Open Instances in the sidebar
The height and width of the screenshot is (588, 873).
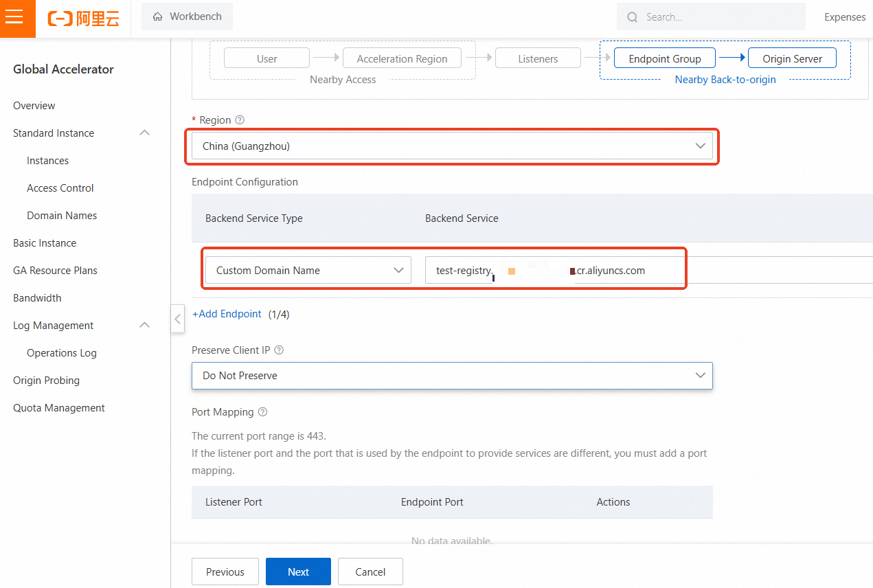coord(48,161)
